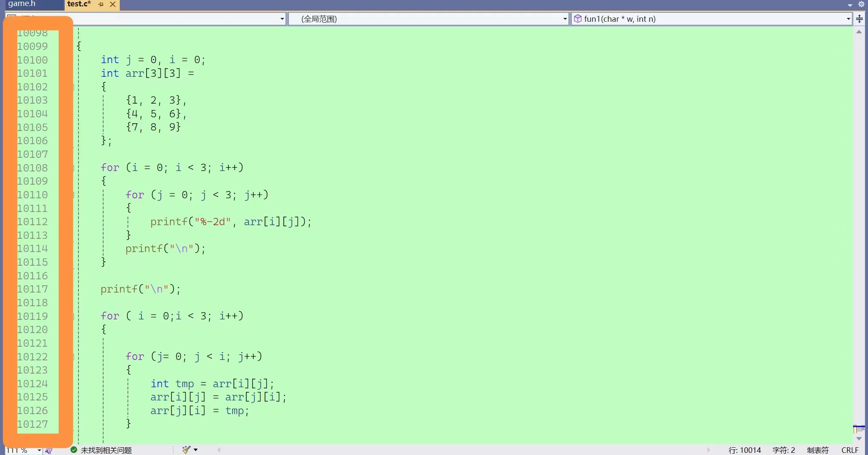Run code cleanup broom icon

point(186,449)
